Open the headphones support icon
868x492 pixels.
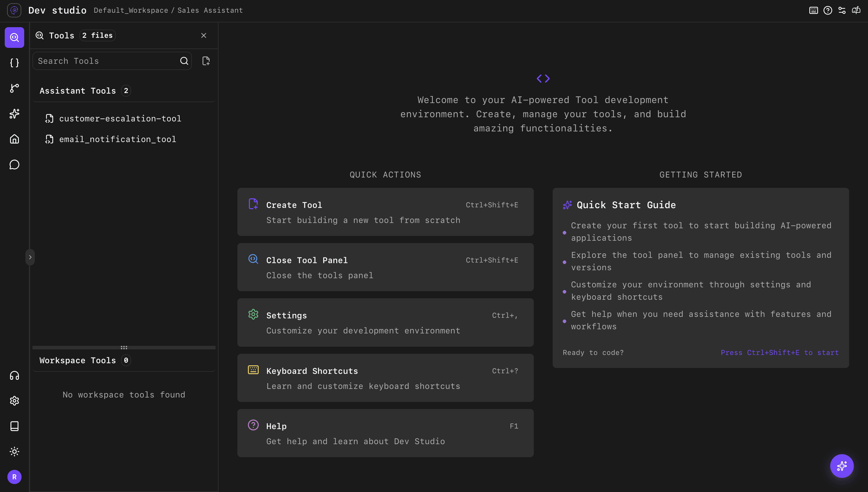(14, 375)
